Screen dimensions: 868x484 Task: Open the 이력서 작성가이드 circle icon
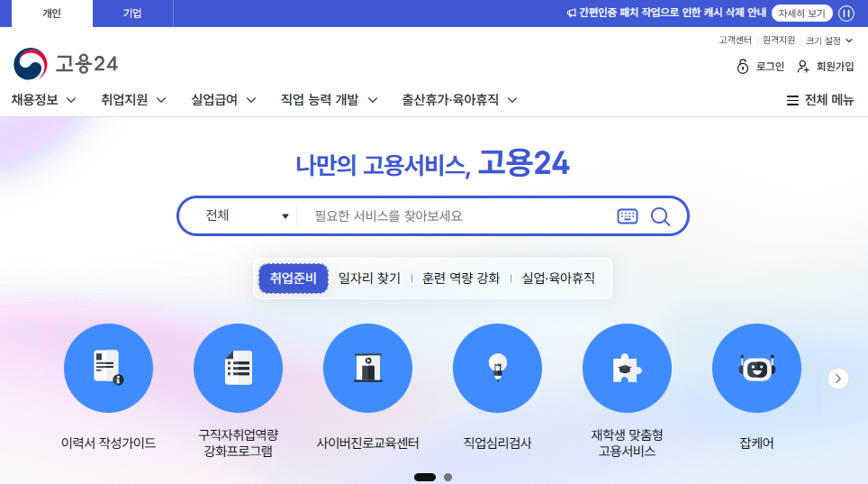[108, 368]
